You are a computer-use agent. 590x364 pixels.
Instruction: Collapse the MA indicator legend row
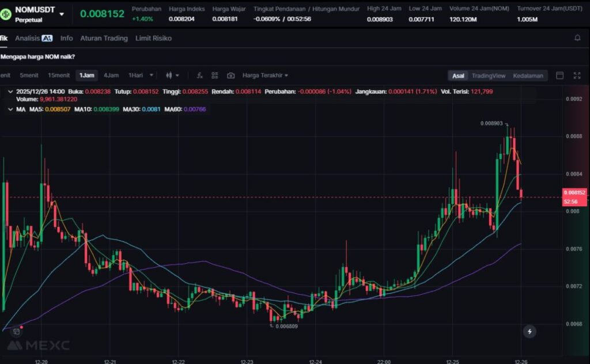tap(10, 109)
